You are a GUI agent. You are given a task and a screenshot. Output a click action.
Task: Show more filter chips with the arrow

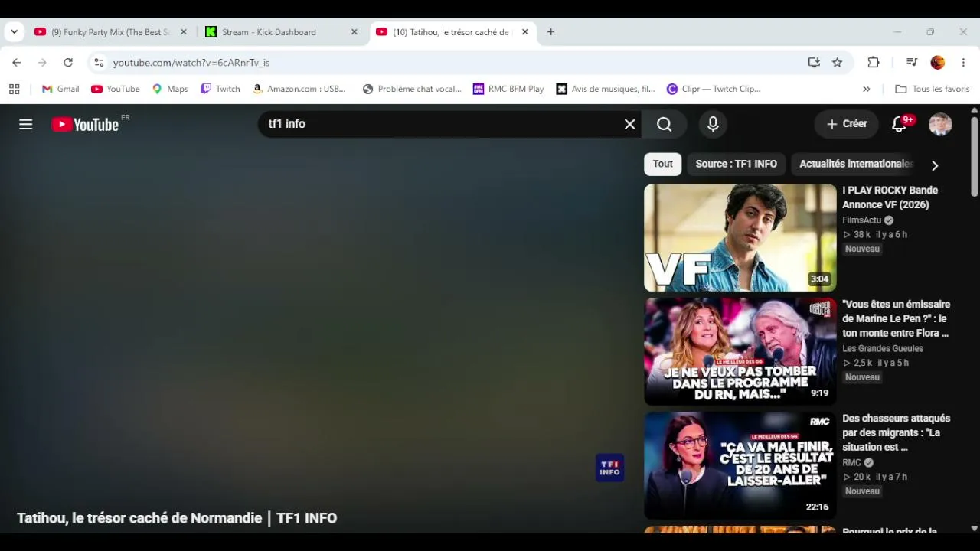934,165
